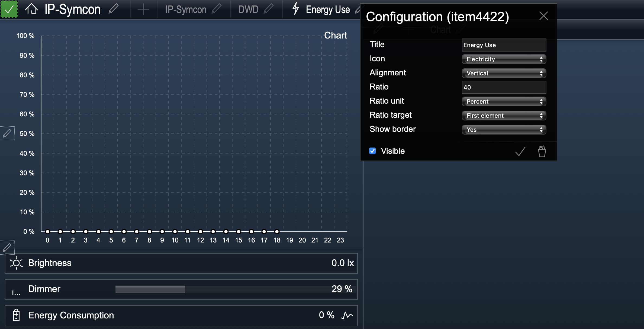Click the pencil icon next to IP-Symcon title
The height and width of the screenshot is (329, 644).
114,9
